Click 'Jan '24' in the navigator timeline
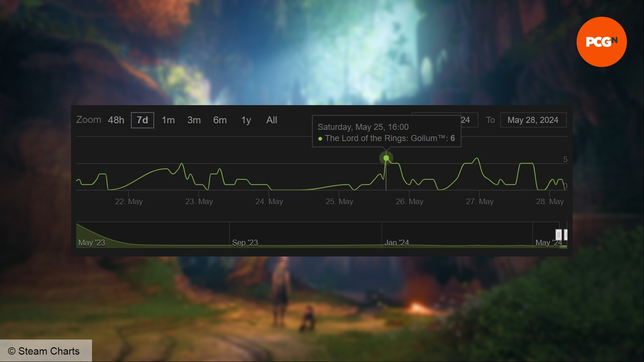This screenshot has width=644, height=362. [x=397, y=242]
